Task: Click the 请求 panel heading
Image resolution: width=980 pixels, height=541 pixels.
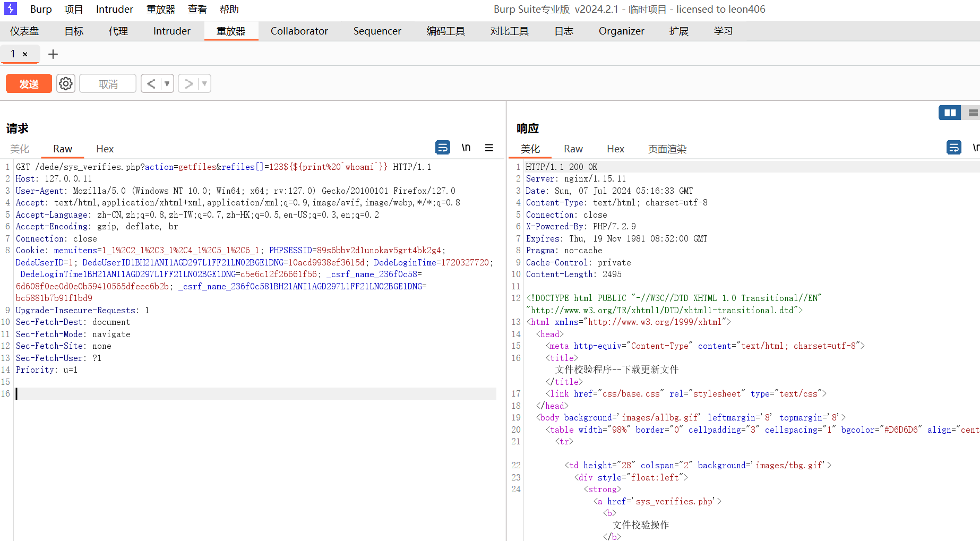Action: tap(18, 128)
